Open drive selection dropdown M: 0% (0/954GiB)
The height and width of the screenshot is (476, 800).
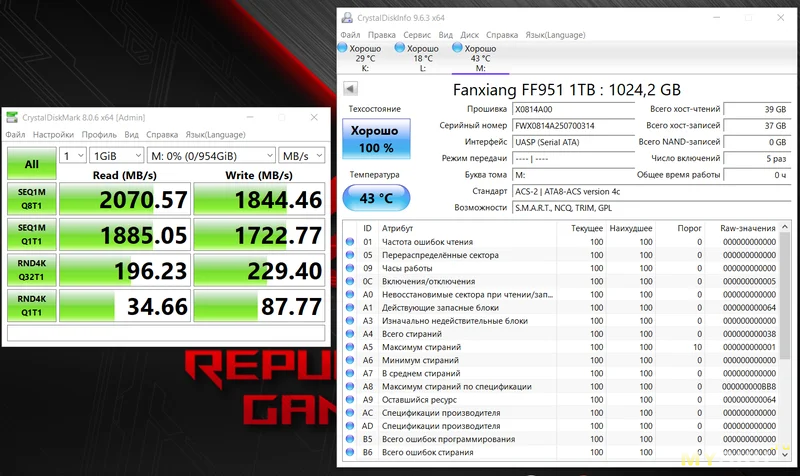[211, 156]
